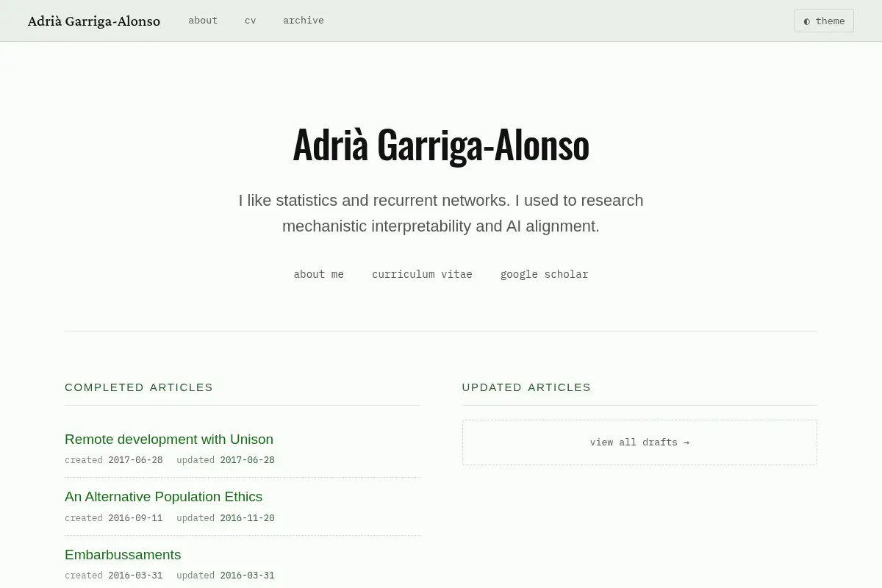Viewport: 882px width, 588px height.
Task: Click the large 'Adrià Garriga-Alonso' page title
Action: [x=441, y=145]
